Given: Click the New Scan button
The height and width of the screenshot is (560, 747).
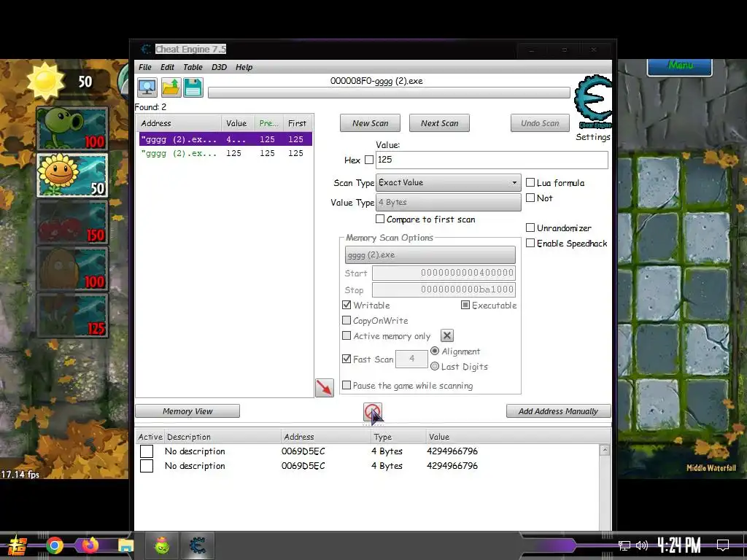Looking at the screenshot, I should (370, 122).
